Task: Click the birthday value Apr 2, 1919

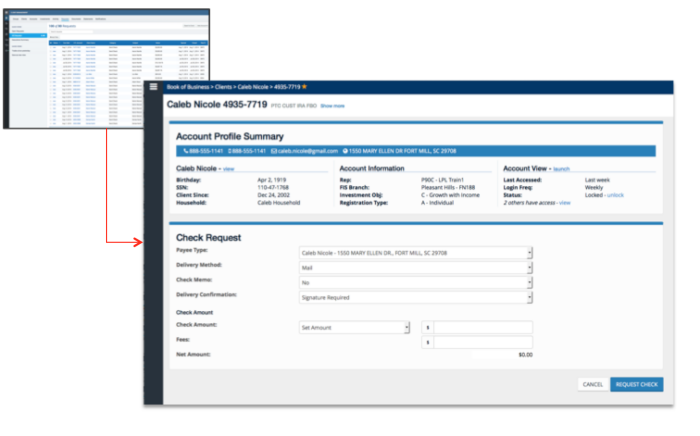Action: click(x=272, y=180)
